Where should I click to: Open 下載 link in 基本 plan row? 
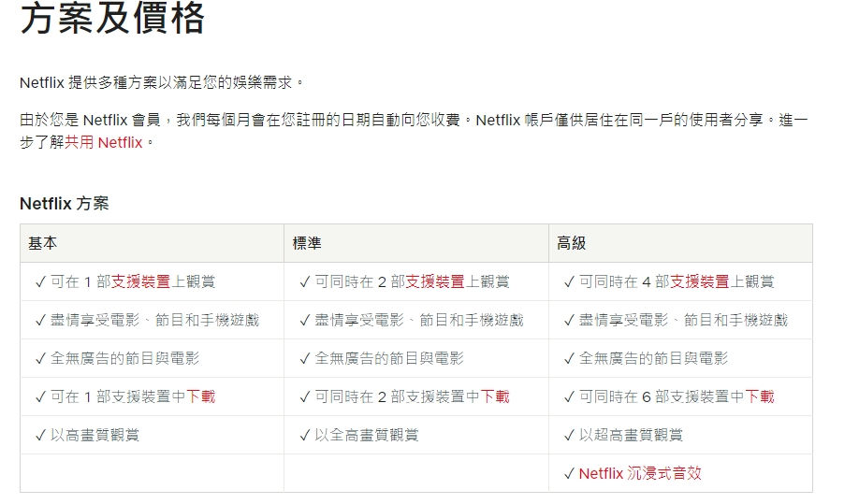pos(201,396)
